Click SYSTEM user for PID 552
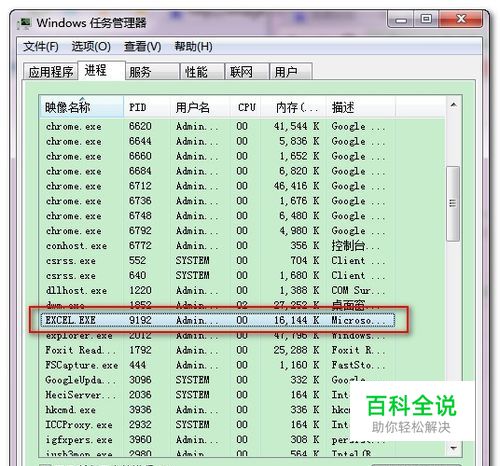The width and height of the screenshot is (500, 466). coord(193,261)
